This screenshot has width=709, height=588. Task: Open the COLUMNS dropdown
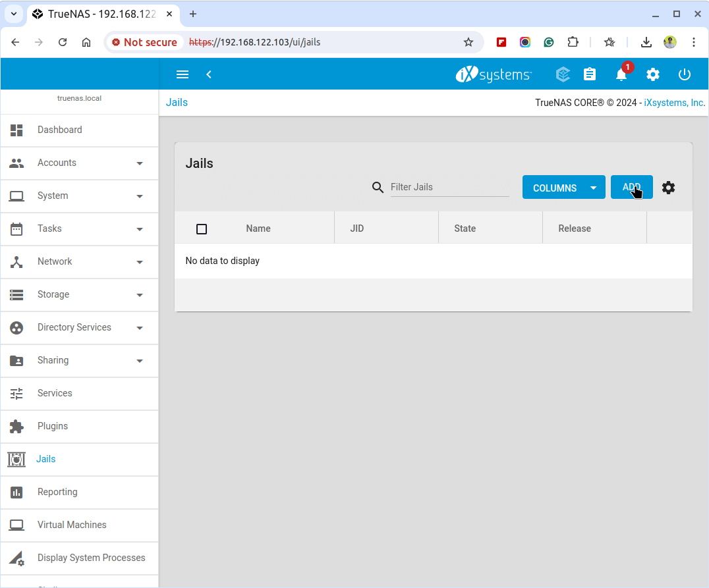[x=564, y=187]
